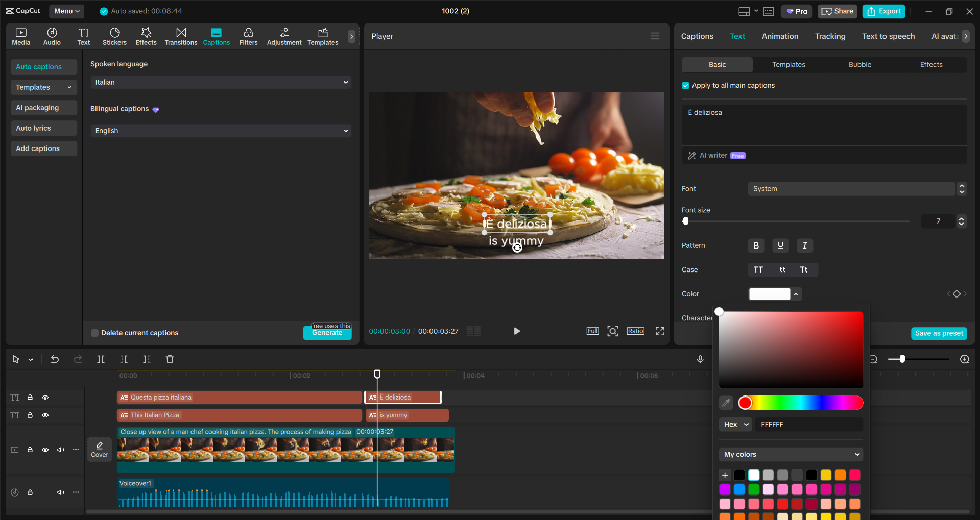Open the Stickers panel
This screenshot has height=520, width=980.
click(114, 36)
